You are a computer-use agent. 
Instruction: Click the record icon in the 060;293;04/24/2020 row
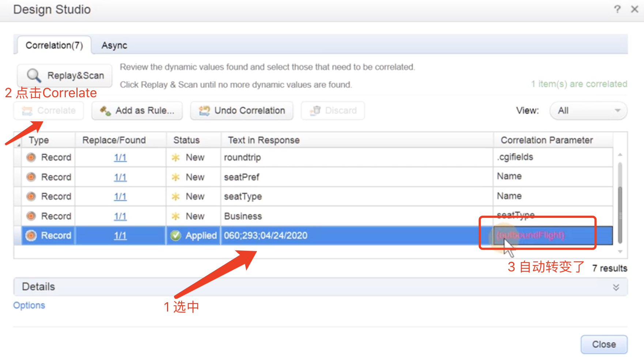tap(31, 235)
